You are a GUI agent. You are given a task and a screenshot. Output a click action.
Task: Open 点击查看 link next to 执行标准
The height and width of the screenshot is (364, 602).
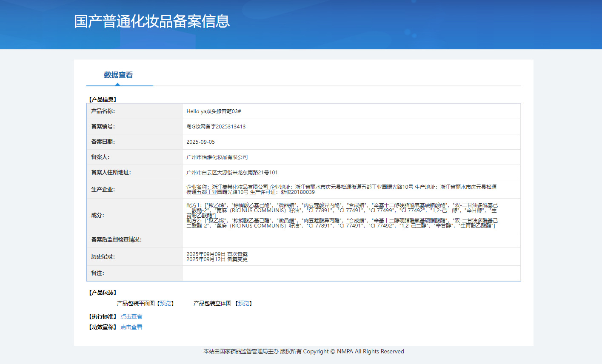(131, 316)
